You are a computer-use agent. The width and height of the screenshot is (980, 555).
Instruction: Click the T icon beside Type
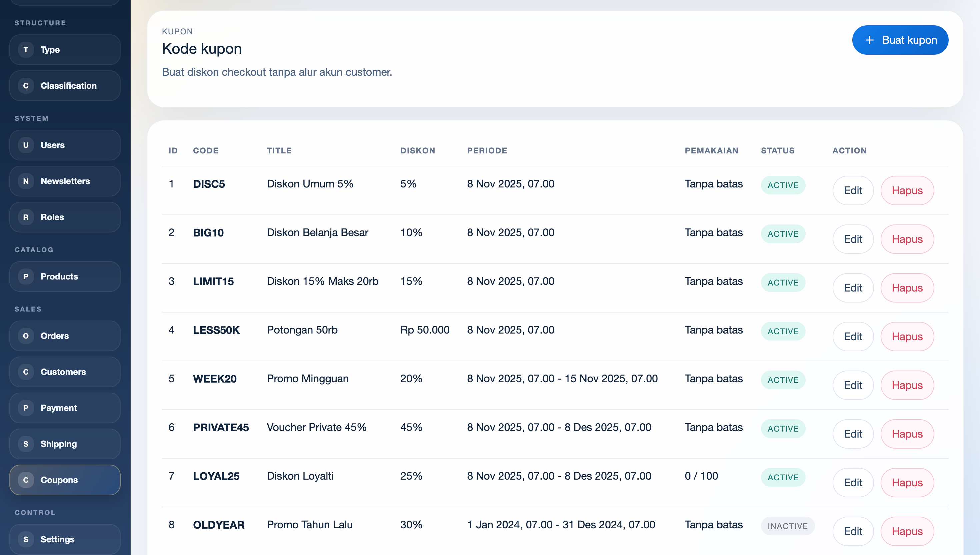click(x=26, y=50)
